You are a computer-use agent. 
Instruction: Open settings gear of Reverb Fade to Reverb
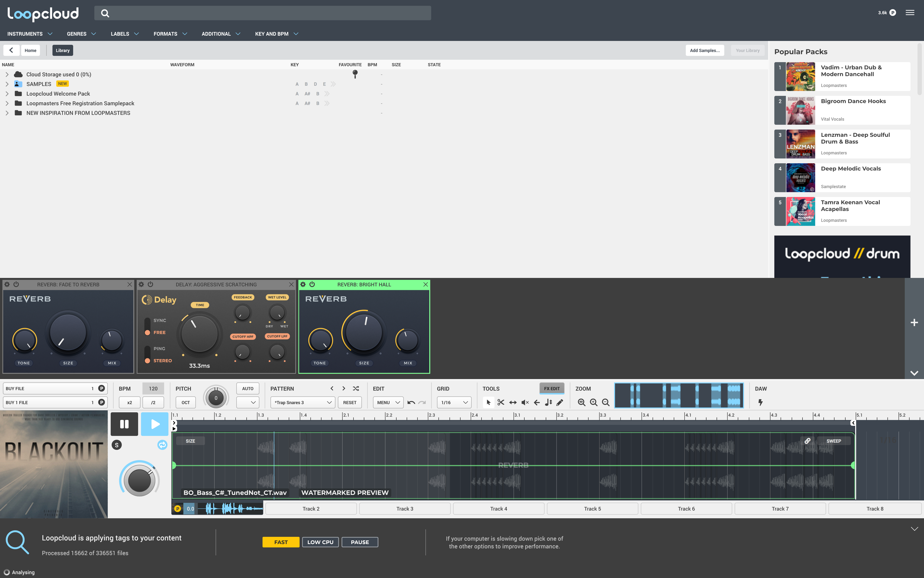7,284
